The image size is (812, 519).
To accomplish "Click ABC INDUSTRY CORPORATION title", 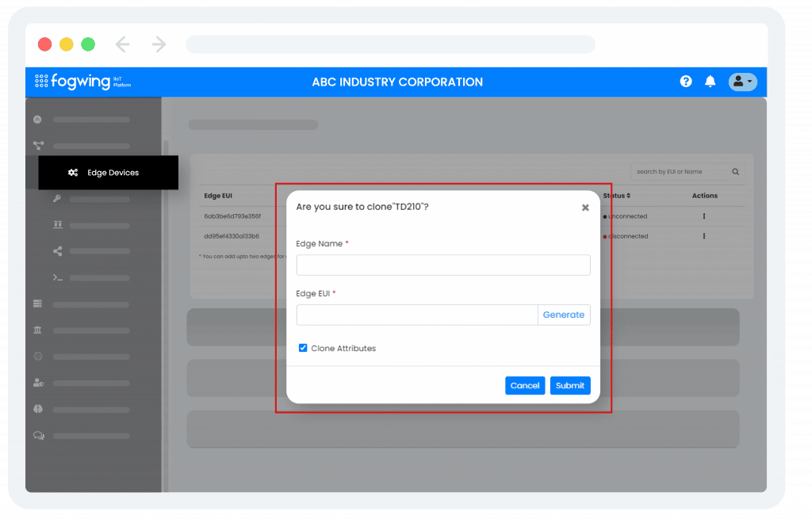I will (397, 82).
